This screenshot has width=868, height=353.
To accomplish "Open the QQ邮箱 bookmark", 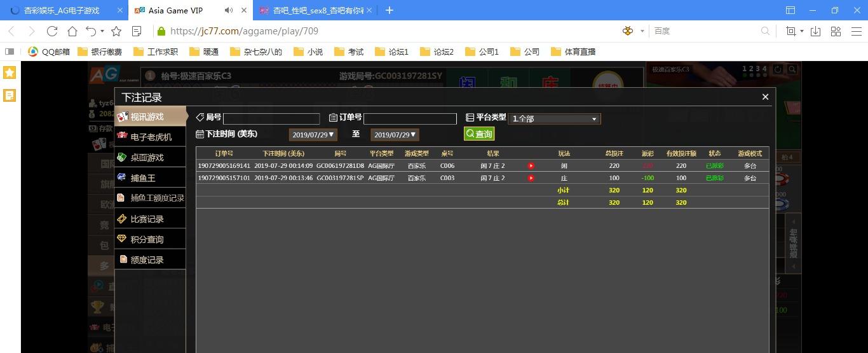I will pyautogui.click(x=50, y=52).
